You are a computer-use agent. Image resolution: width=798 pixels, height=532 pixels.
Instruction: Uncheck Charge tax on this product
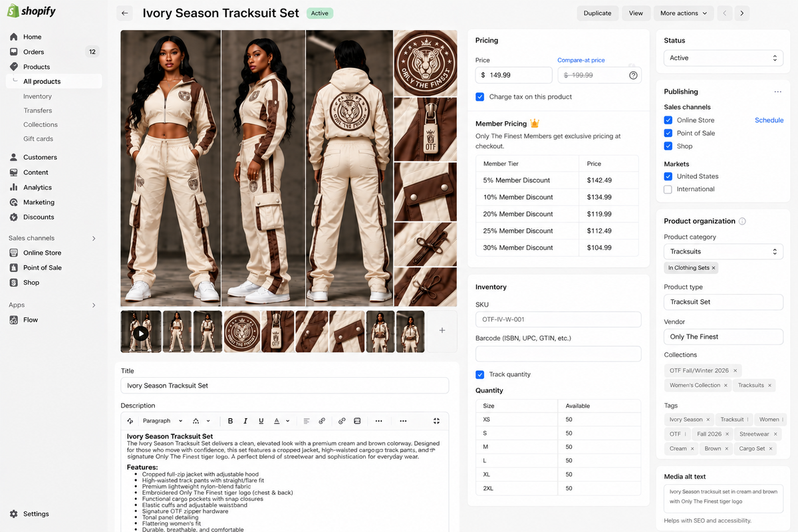(x=480, y=96)
